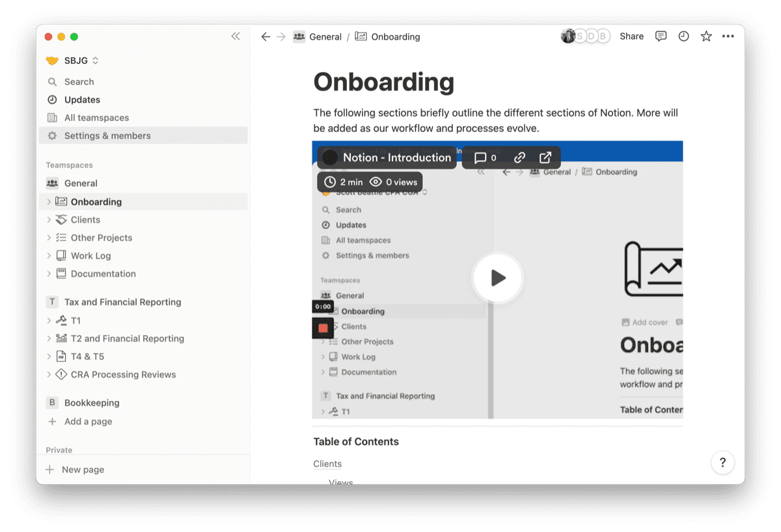
Task: Open the video externally via arrow-box icon
Action: tap(545, 157)
